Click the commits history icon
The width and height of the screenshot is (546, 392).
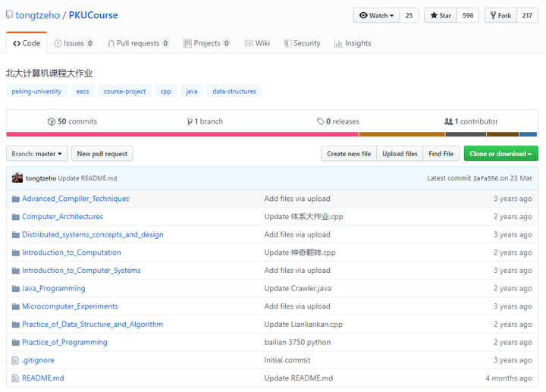tap(52, 121)
